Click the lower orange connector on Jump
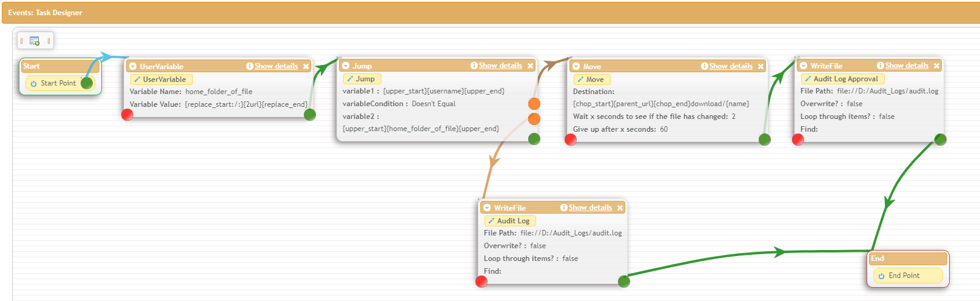This screenshot has width=980, height=301. pyautogui.click(x=534, y=118)
